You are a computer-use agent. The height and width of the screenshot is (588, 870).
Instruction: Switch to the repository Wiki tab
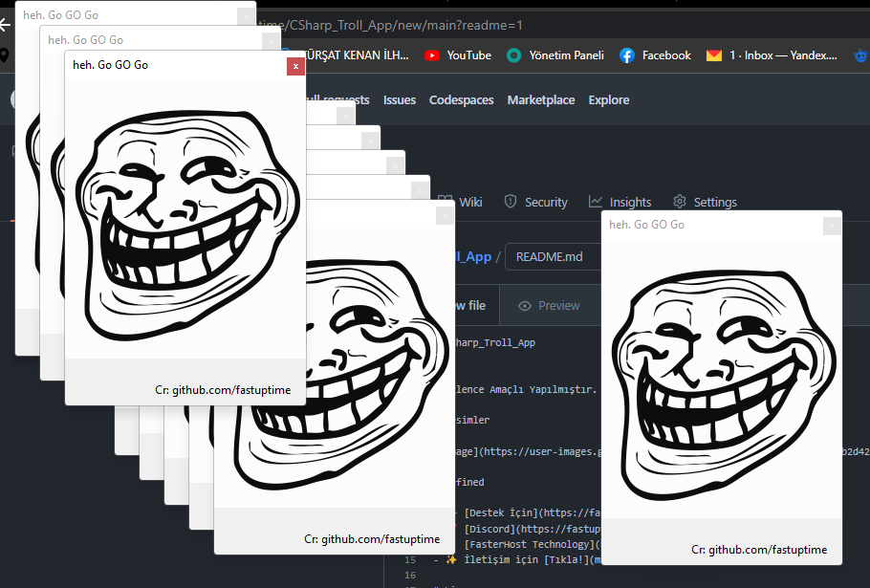461,202
